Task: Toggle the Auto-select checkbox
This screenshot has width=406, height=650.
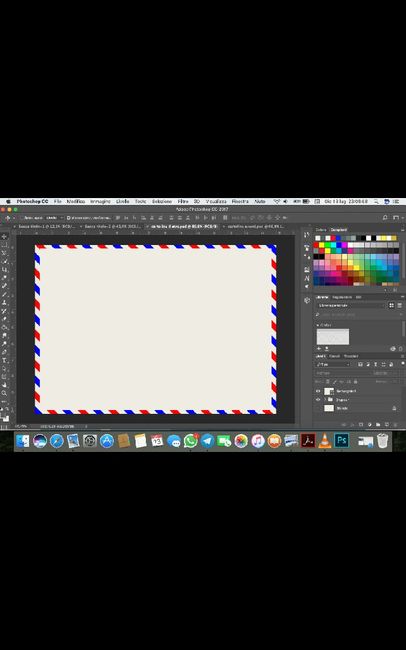Action: point(22,218)
